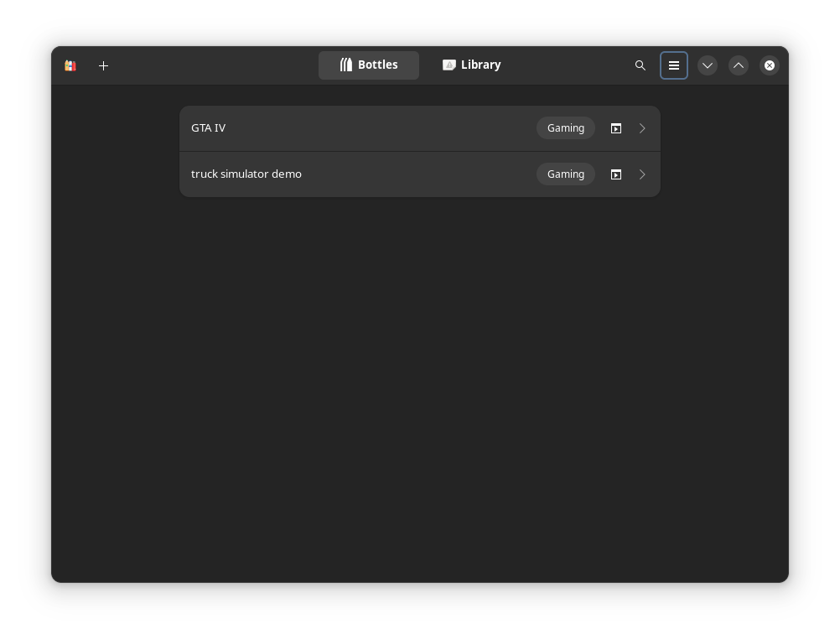Expand GTA IV bottle details chevron
This screenshot has width=840, height=639.
[x=642, y=128]
